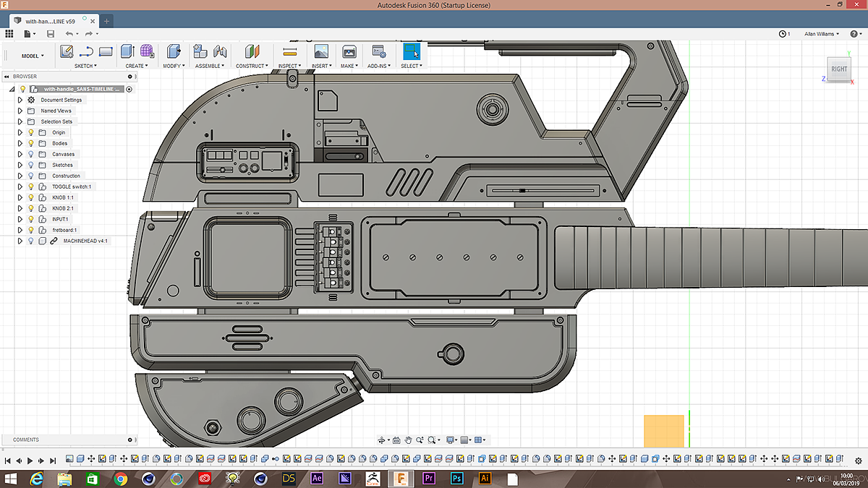This screenshot has width=868, height=488.
Task: Expand the Document Settings tree node
Action: [20, 100]
